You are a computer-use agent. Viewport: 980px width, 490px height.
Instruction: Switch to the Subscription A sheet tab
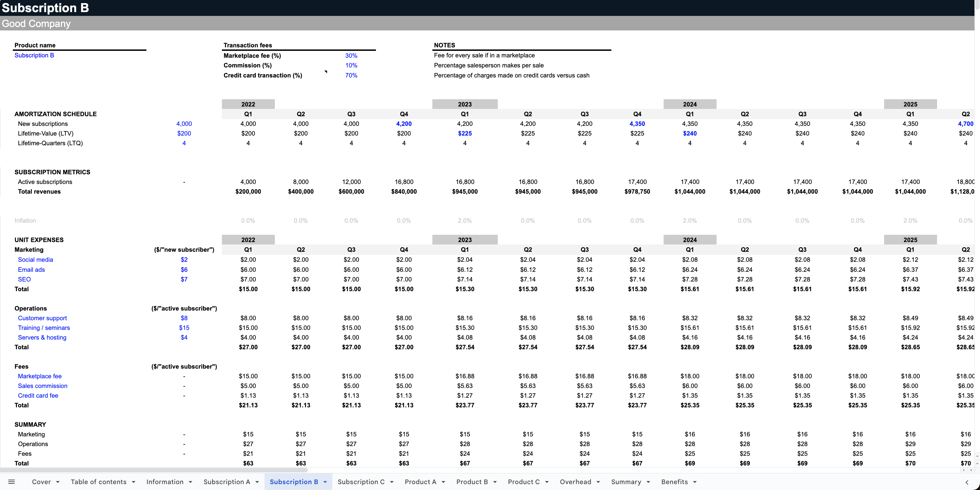227,482
